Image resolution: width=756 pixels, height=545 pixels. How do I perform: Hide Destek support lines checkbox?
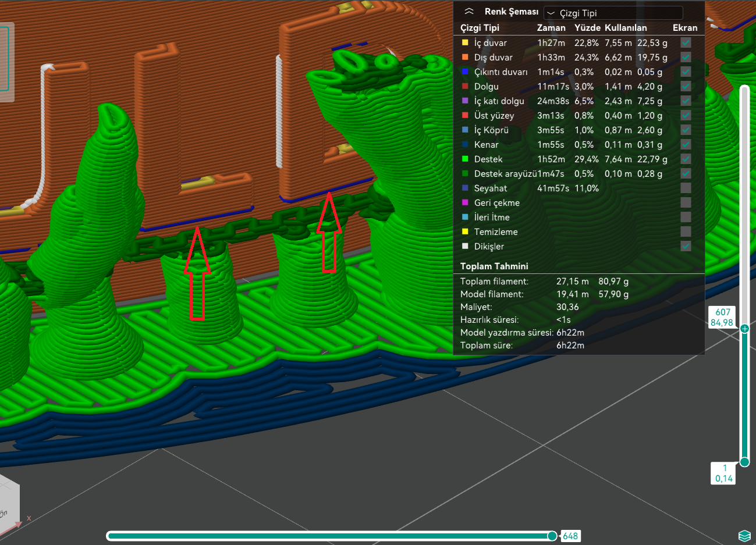686,159
